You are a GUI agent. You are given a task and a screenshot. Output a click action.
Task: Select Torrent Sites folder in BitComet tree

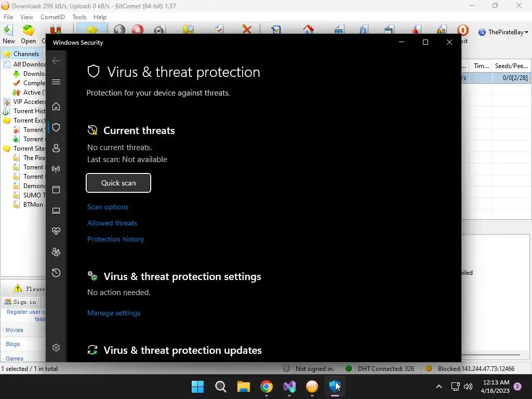point(24,148)
